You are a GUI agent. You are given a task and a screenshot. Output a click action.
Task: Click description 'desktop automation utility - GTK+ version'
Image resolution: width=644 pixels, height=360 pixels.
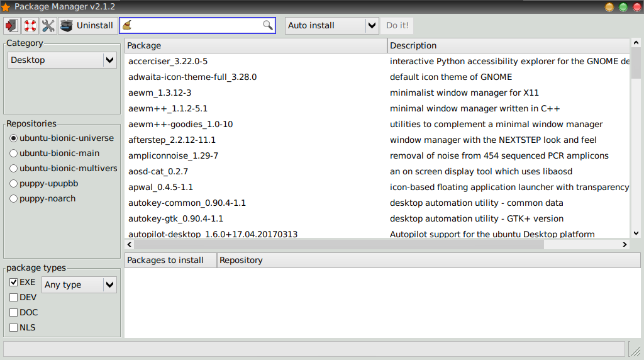click(477, 218)
